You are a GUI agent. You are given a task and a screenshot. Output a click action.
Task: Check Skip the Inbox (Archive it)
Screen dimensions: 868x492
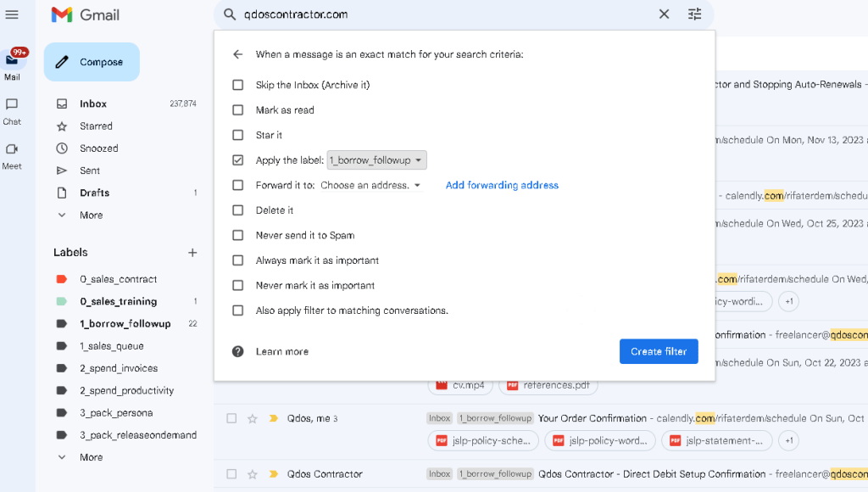(238, 85)
